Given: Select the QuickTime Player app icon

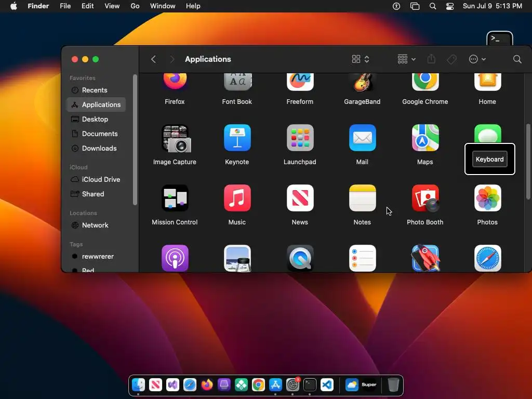Looking at the screenshot, I should tap(300, 258).
